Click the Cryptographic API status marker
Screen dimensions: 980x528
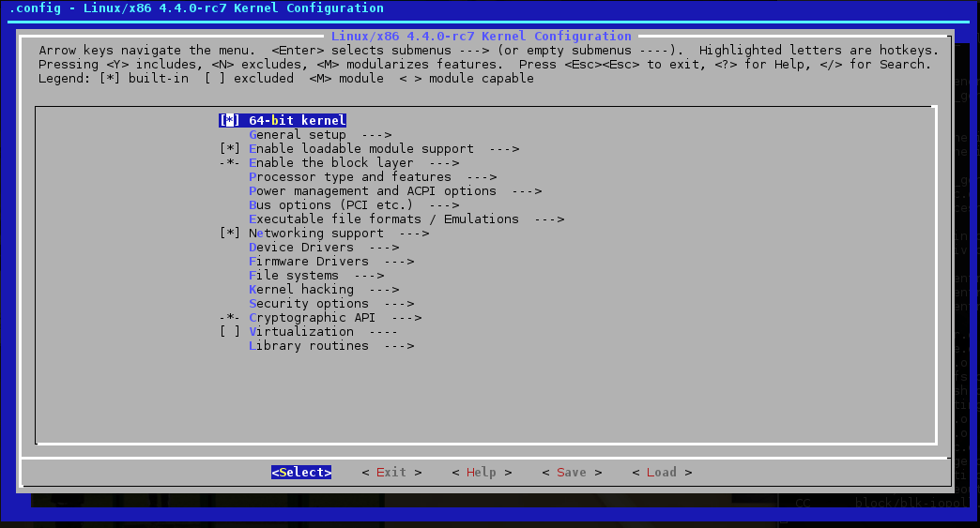point(229,318)
